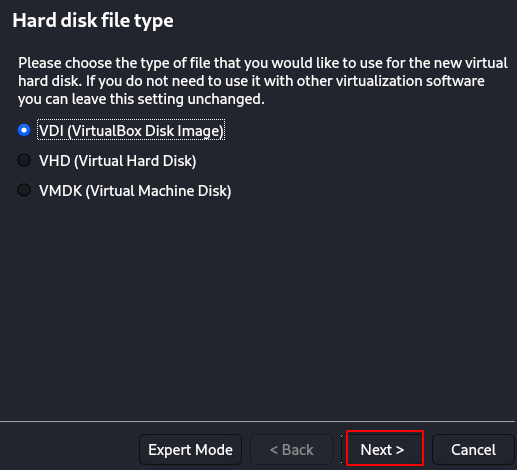Click the '>' arrow on Next button

coord(400,450)
